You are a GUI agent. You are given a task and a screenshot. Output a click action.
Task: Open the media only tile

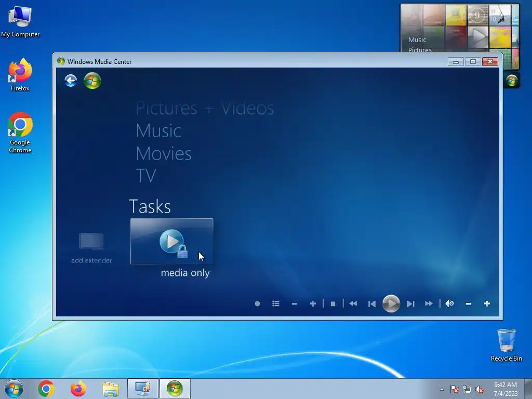(171, 241)
